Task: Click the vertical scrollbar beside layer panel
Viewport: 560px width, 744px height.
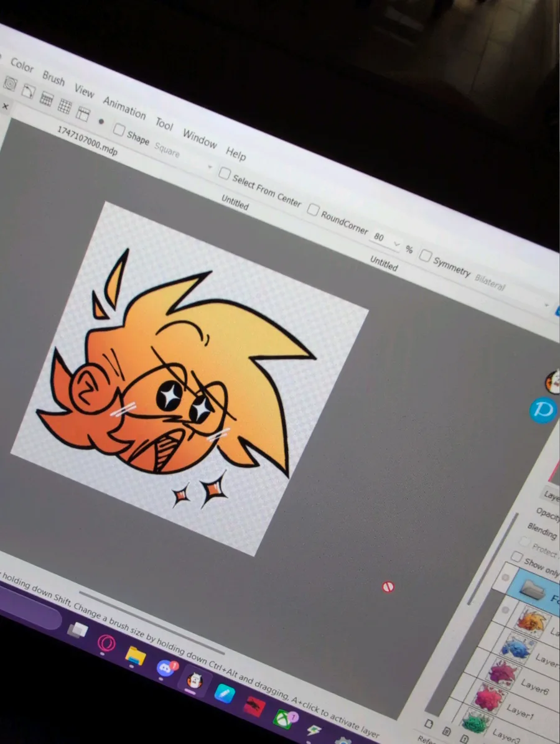Action: pos(493,559)
